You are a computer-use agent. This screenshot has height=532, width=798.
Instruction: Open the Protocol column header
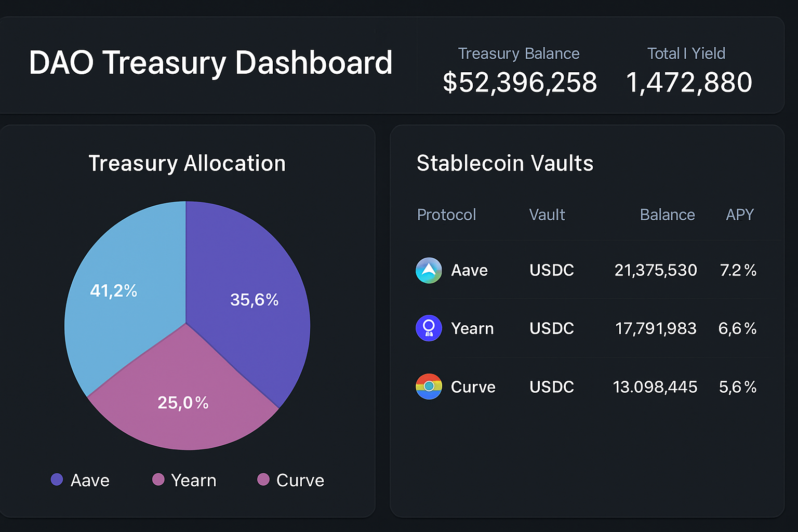[446, 215]
